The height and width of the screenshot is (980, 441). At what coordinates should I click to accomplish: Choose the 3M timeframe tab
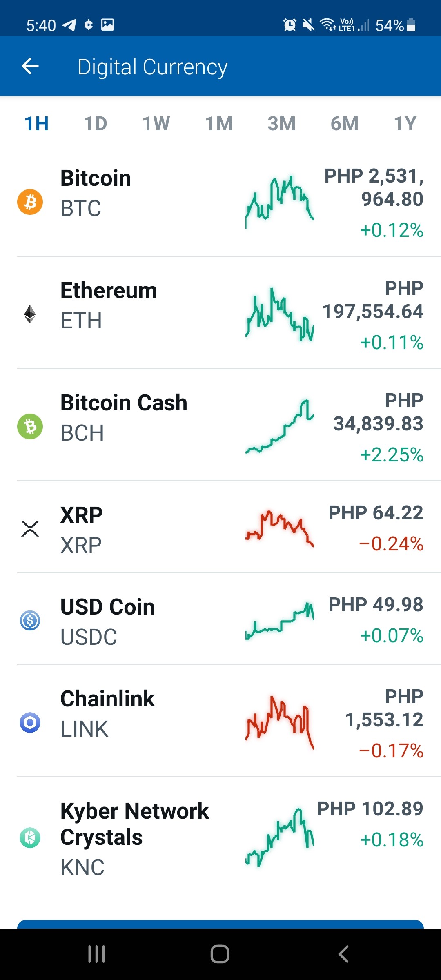(x=281, y=123)
